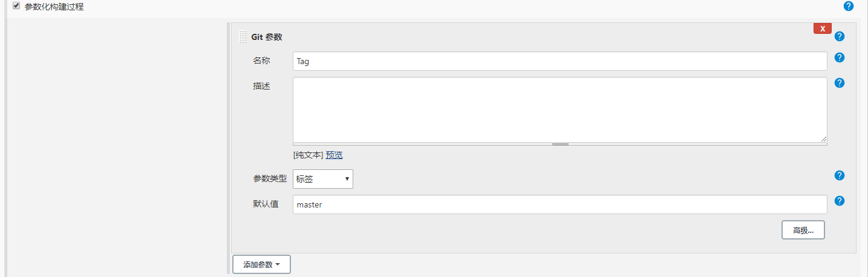Open help icon beside Git 参数 header

[839, 36]
